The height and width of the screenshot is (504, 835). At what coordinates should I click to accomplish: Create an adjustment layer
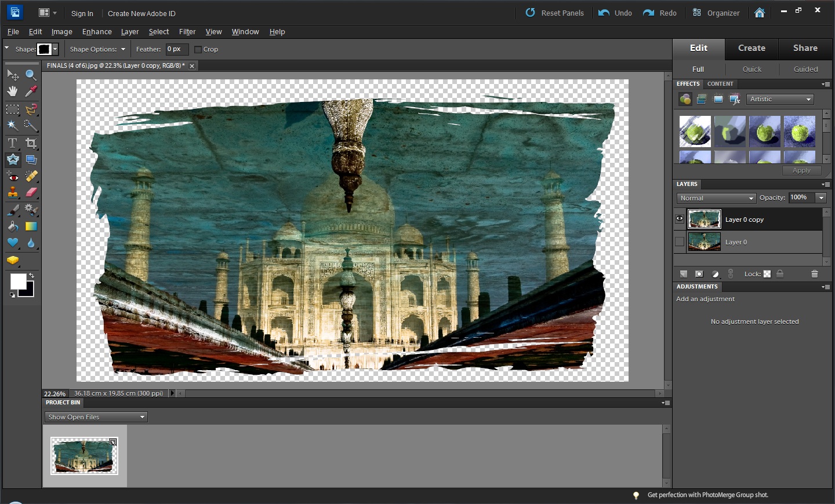click(715, 274)
